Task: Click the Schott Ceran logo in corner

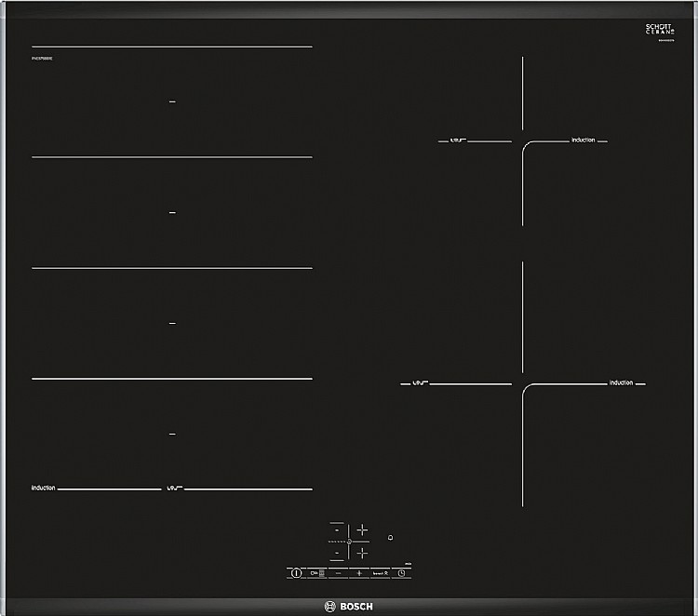Action: point(660,30)
